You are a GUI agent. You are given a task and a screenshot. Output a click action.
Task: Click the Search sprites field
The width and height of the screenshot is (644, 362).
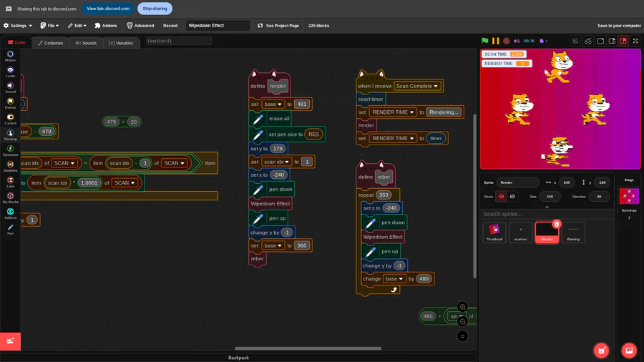[x=547, y=214]
